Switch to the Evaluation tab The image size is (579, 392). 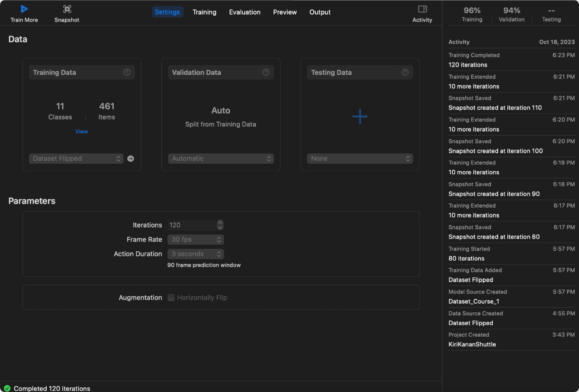coord(245,12)
